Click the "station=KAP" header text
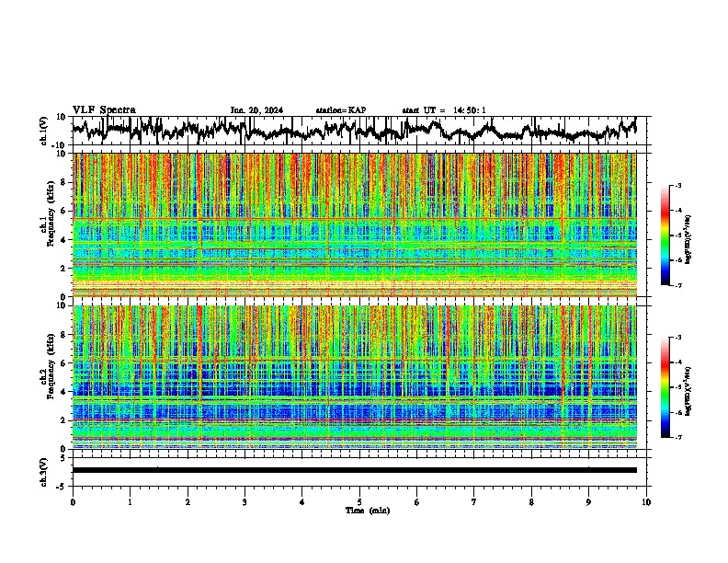Screen dimensions: 728x563 click(341, 110)
